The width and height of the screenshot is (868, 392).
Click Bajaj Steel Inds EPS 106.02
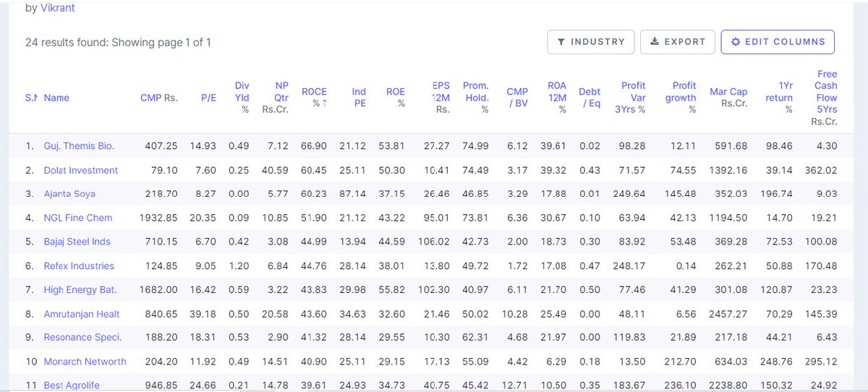[x=434, y=242]
